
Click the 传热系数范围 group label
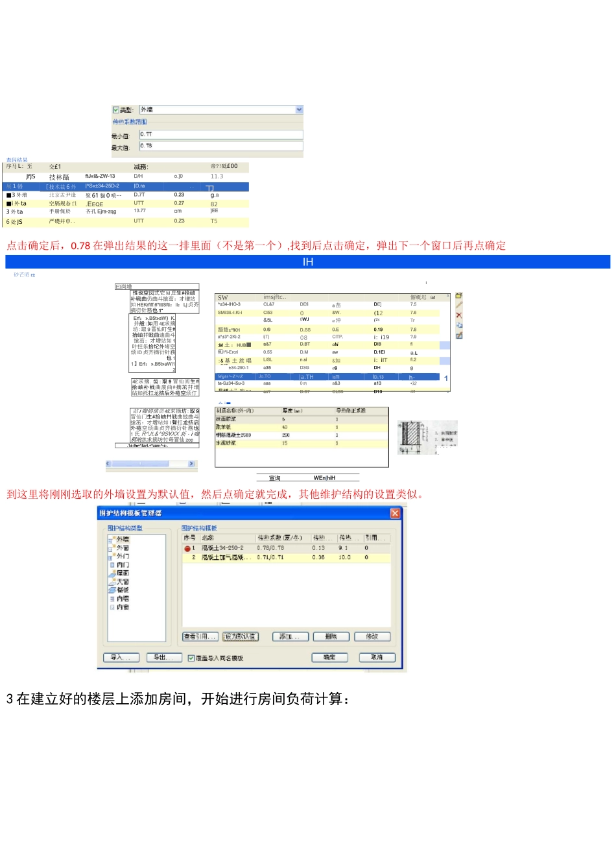130,121
